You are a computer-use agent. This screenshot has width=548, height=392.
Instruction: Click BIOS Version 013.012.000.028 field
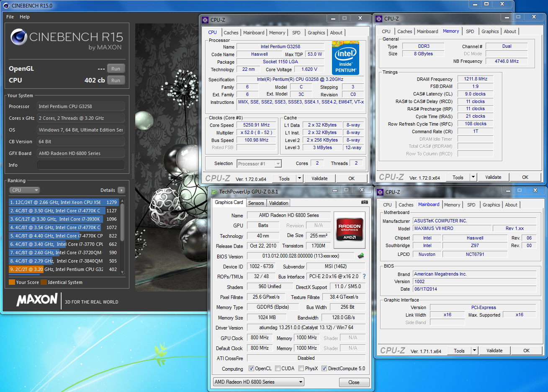pos(301,256)
